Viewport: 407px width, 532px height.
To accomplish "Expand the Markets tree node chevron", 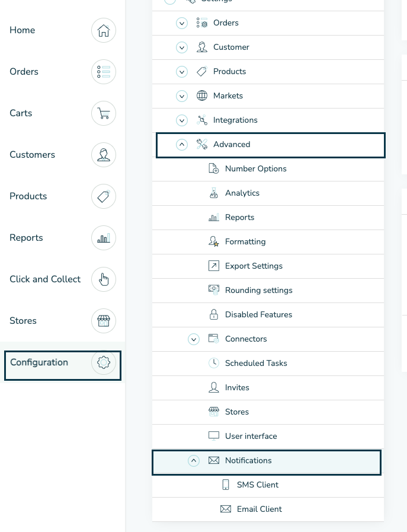I will coord(182,96).
